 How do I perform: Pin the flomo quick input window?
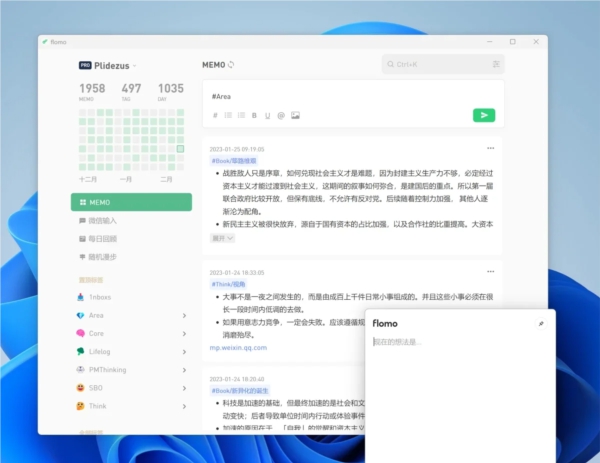pos(541,324)
